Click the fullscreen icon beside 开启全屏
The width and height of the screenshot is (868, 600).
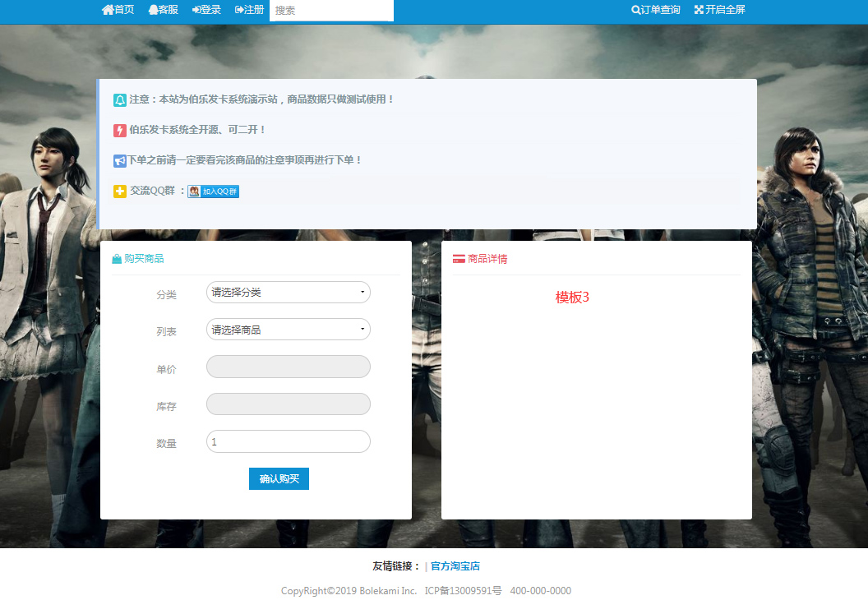tap(696, 11)
